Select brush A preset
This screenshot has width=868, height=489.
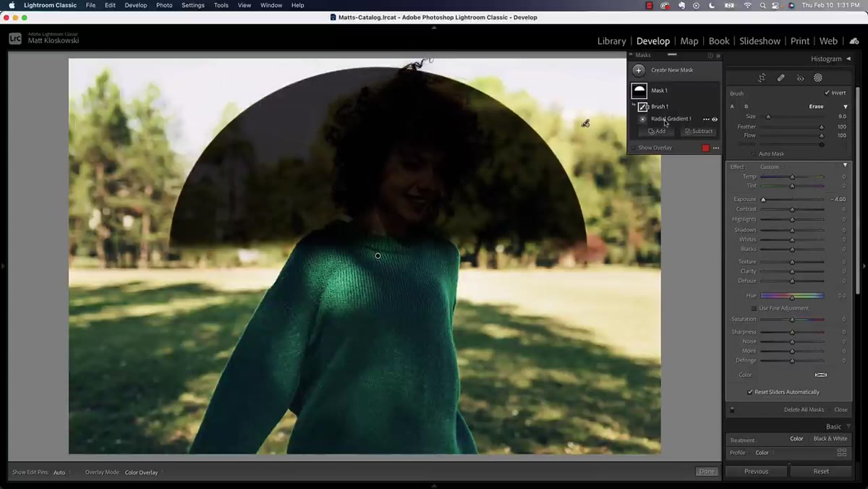[x=732, y=106]
